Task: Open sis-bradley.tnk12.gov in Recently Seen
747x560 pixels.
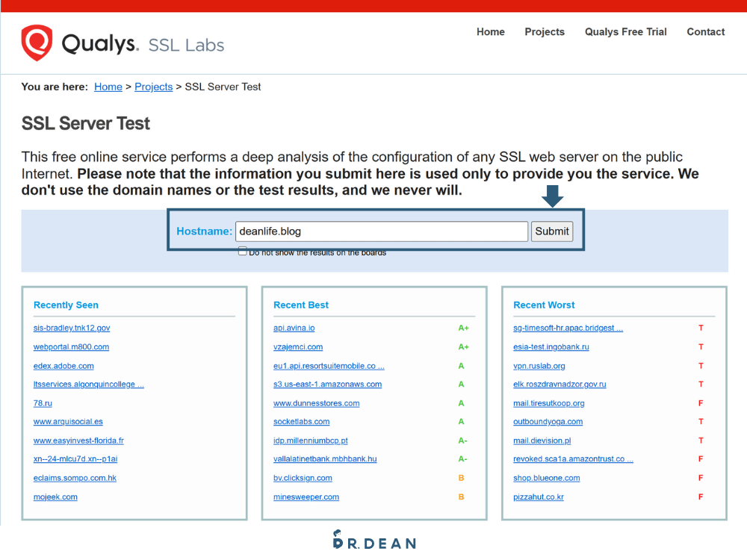Action: [x=72, y=328]
